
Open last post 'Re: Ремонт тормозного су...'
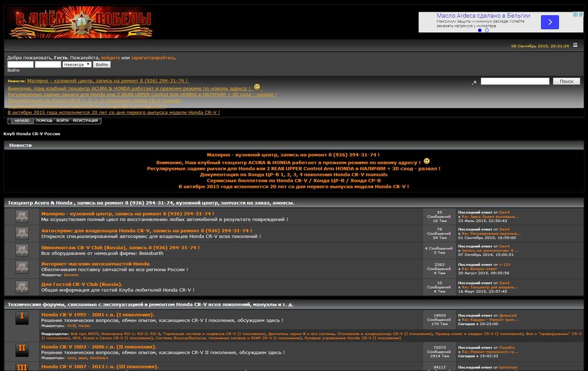click(x=489, y=352)
